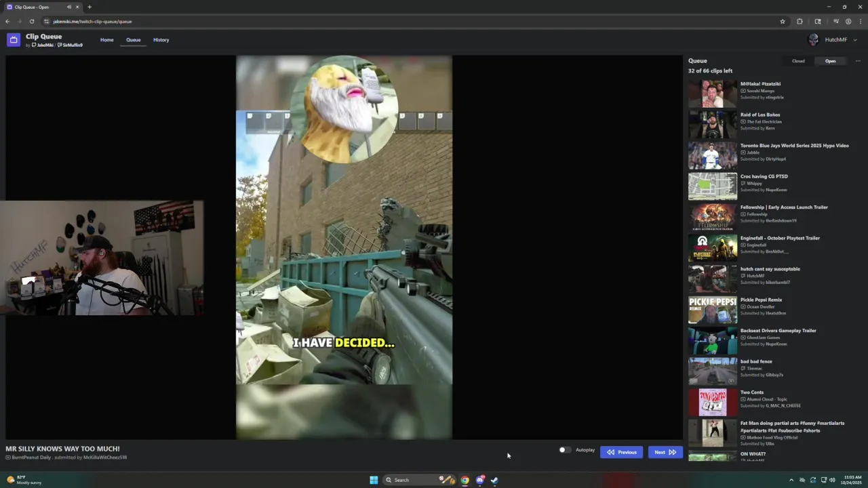Open Discord from the taskbar
Screen dimensions: 868x488
(x=480, y=480)
